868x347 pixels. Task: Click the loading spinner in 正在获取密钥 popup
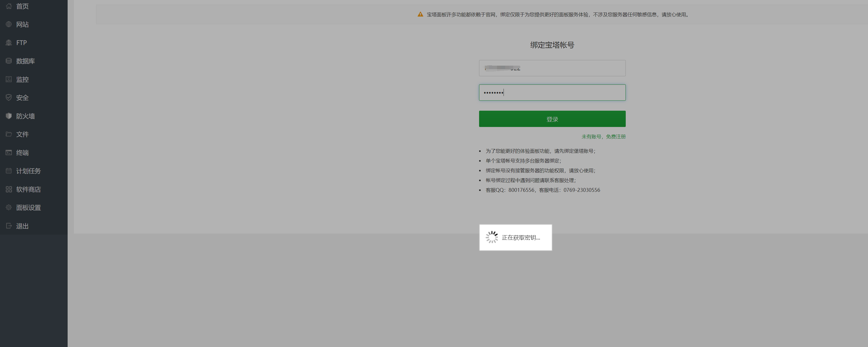tap(492, 237)
